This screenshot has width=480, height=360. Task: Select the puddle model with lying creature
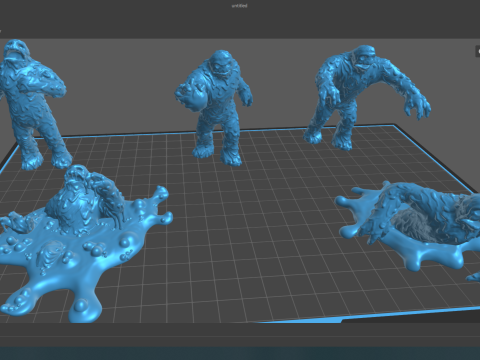(408, 227)
